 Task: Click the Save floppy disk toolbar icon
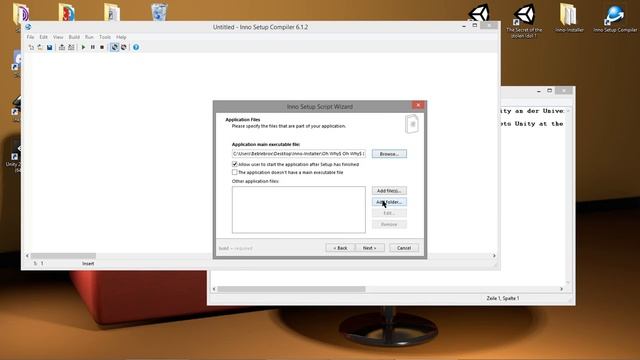[49, 47]
